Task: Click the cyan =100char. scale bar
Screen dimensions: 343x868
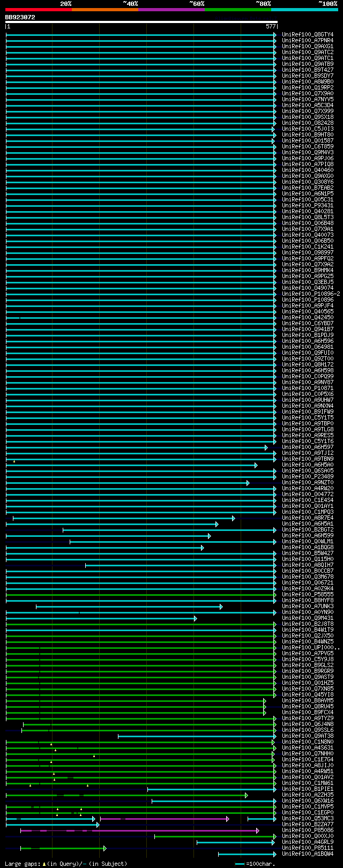Action: (240, 864)
